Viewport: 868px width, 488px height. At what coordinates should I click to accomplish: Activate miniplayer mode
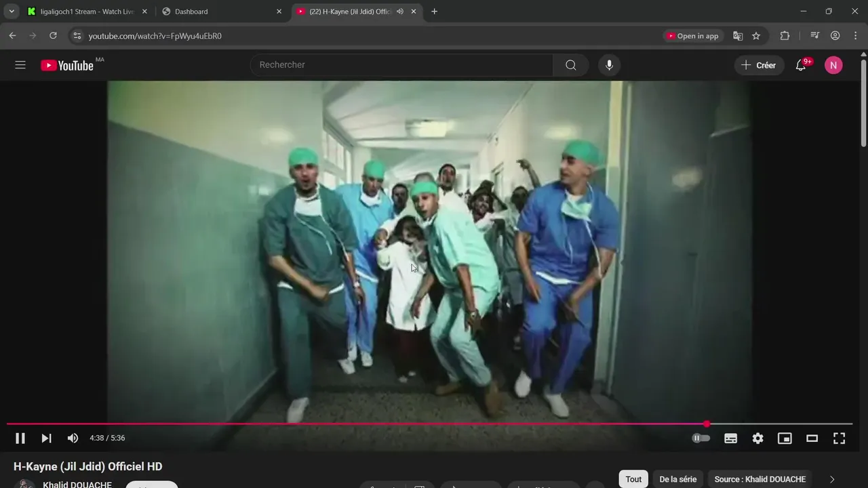tap(785, 439)
